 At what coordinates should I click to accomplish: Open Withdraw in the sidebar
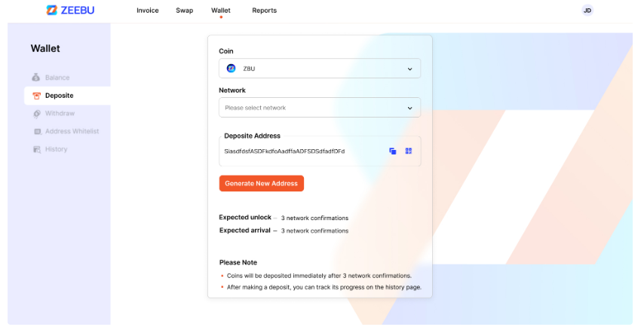pos(60,114)
